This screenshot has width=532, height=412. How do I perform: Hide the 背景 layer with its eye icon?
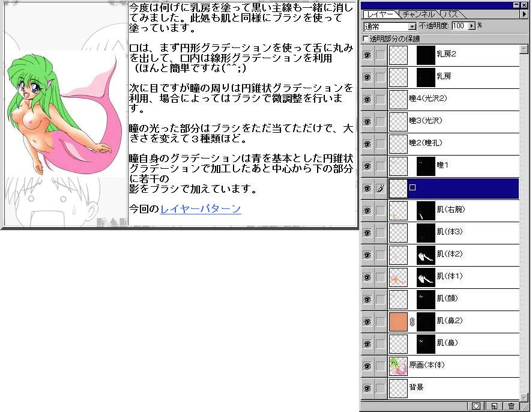pyautogui.click(x=367, y=389)
